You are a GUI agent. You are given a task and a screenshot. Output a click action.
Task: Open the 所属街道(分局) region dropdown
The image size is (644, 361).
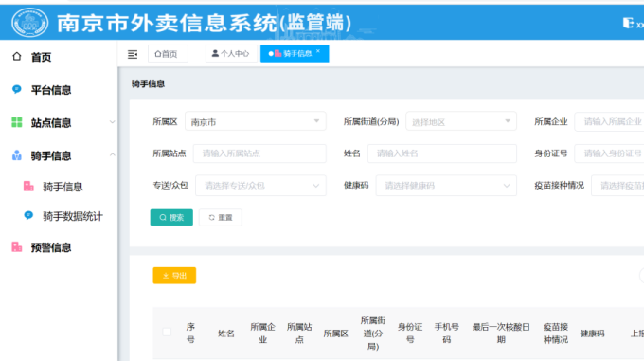[461, 121]
